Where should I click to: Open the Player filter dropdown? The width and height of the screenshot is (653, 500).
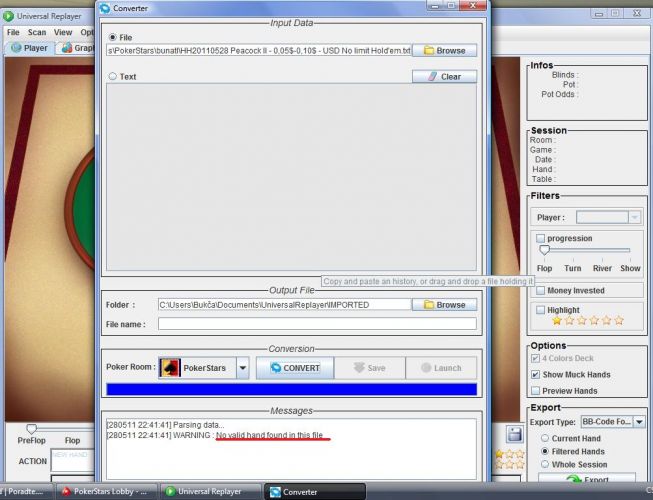point(634,217)
